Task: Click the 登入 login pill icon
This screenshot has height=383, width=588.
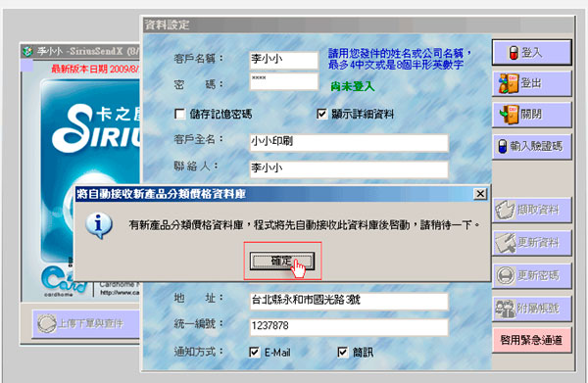Action: (514, 53)
